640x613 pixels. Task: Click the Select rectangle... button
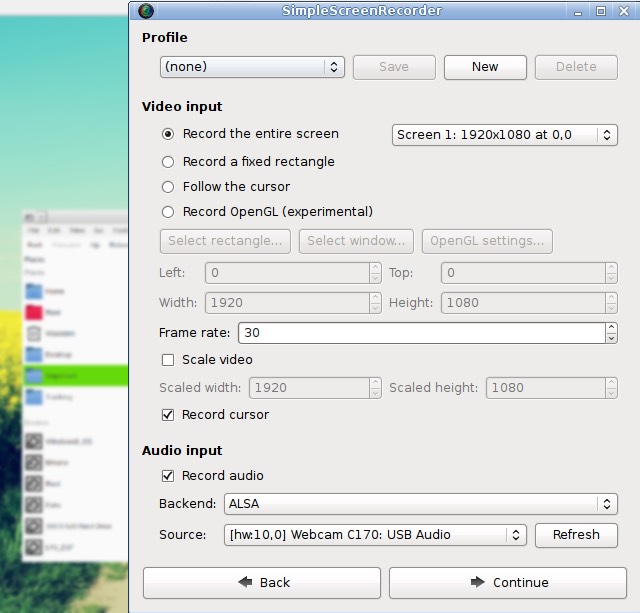[x=225, y=241]
